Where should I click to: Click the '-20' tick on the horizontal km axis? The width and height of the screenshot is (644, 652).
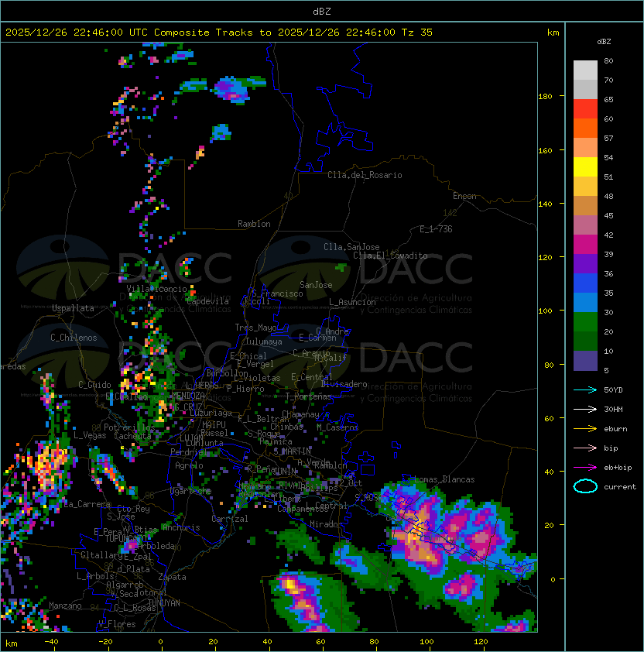[x=105, y=642]
